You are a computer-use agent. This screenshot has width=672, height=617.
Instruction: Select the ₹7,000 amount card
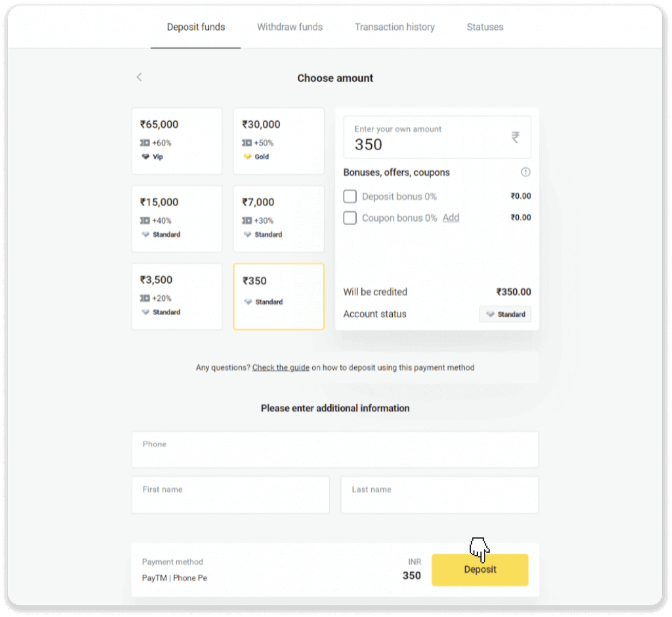[x=279, y=219]
